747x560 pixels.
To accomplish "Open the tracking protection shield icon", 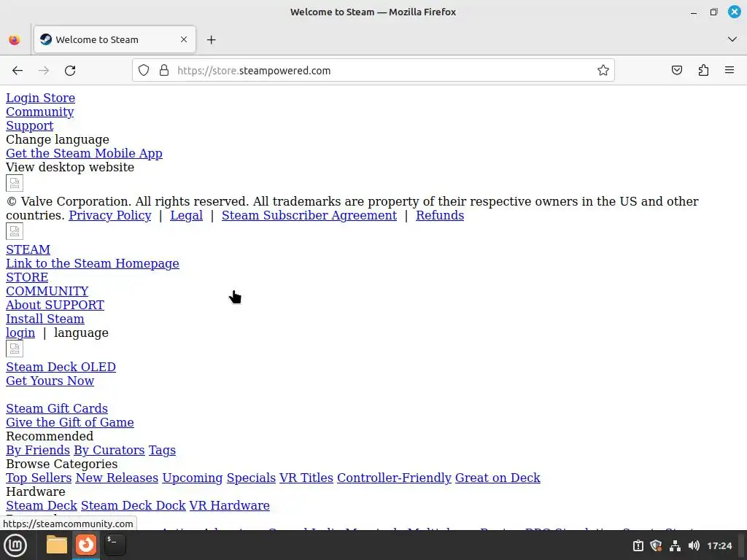I will [144, 71].
